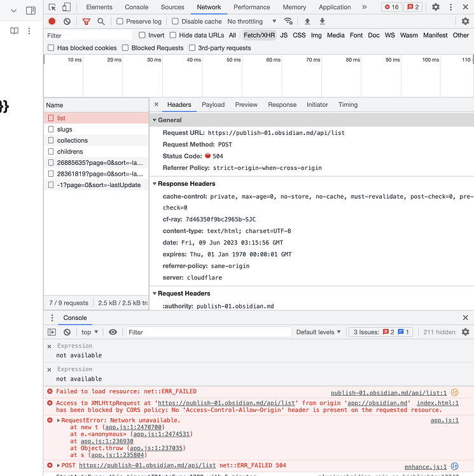The width and height of the screenshot is (474, 476).
Task: Open the network search magnifier
Action: [x=101, y=21]
